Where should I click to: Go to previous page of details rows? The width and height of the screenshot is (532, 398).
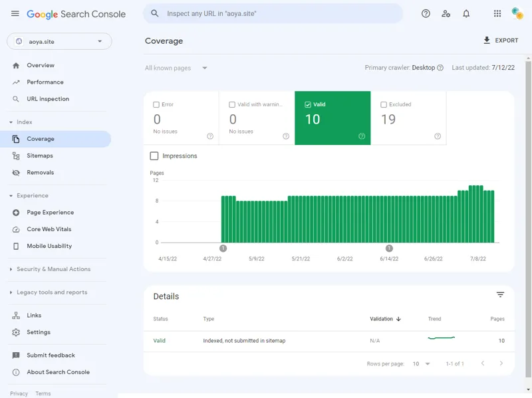pos(483,363)
